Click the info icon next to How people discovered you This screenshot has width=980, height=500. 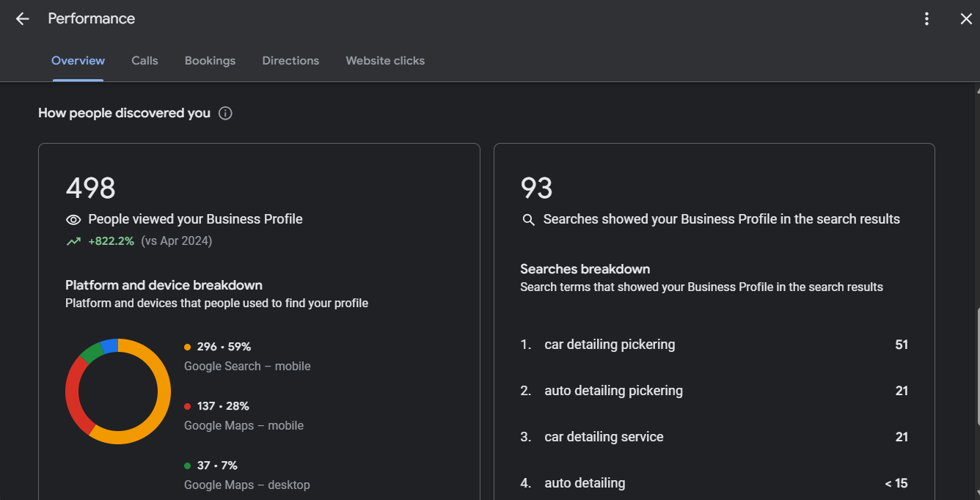point(225,113)
